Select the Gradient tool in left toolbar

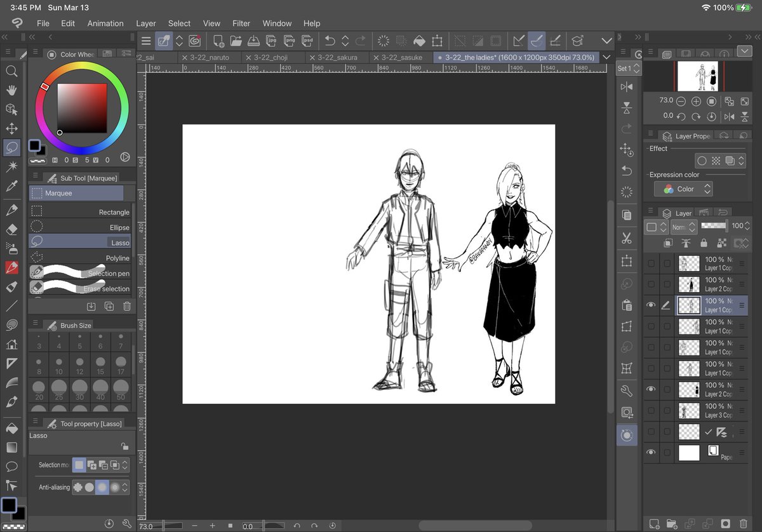11,447
